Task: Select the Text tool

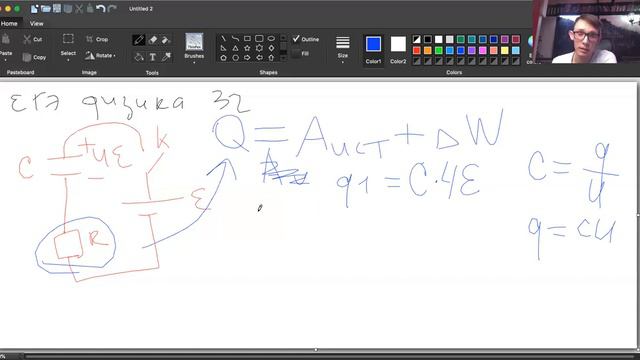Action: pyautogui.click(x=153, y=57)
